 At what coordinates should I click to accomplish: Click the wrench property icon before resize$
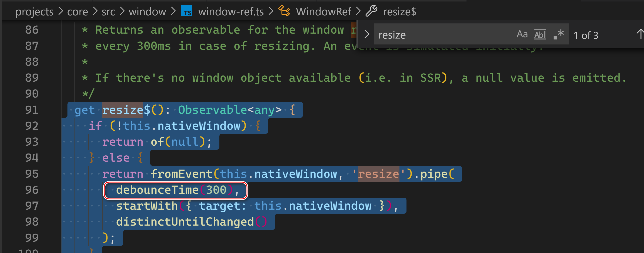(371, 11)
